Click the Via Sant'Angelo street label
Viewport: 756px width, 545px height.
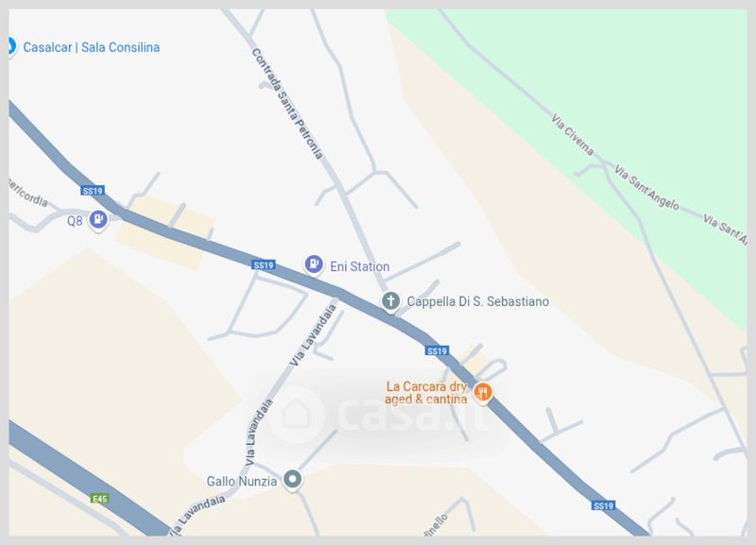coord(646,187)
